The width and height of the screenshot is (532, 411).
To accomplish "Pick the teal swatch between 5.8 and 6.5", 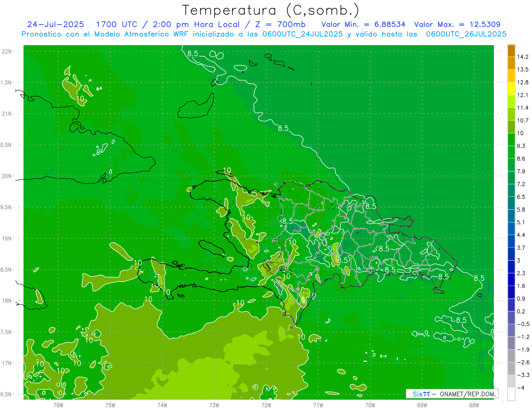I will point(511,203).
